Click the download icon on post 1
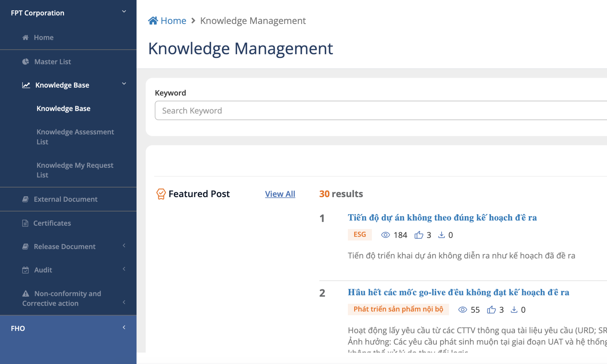The image size is (607, 364). [x=442, y=235]
